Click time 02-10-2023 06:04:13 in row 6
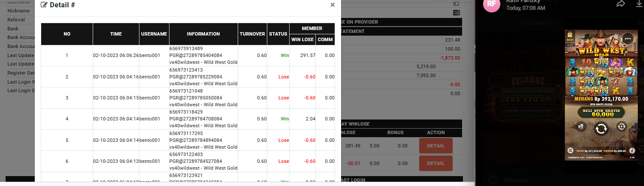 click(x=116, y=161)
